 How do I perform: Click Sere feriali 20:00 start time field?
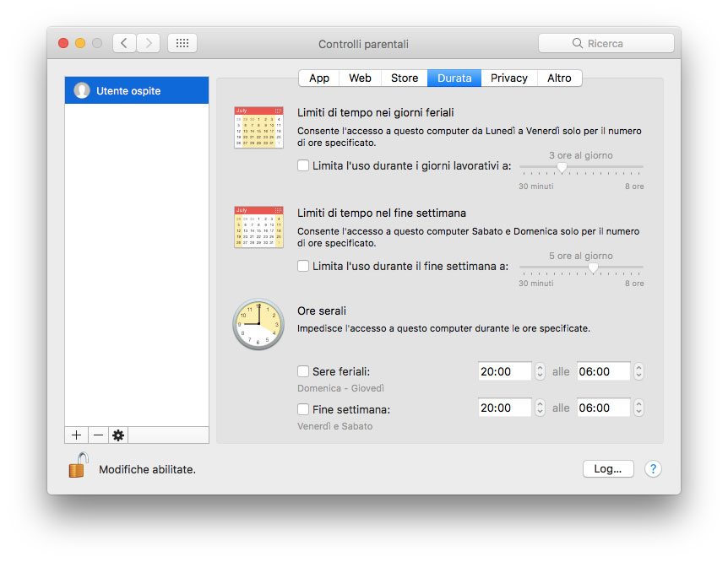point(504,371)
